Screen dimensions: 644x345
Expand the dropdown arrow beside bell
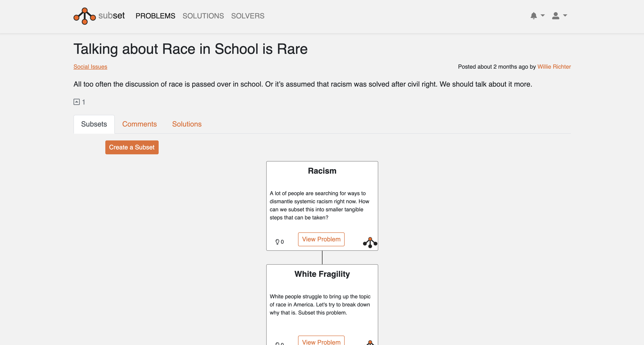543,15
